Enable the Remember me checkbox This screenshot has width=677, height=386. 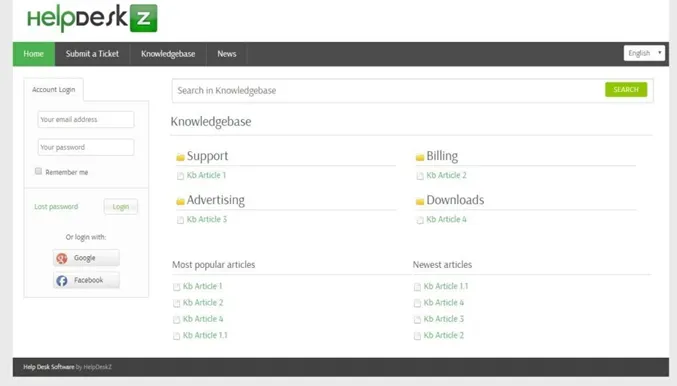[38, 171]
